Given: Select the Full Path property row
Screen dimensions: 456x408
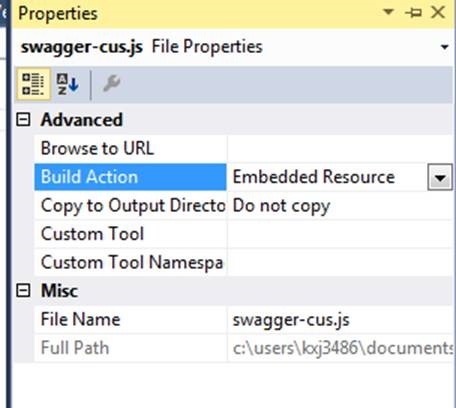Looking at the screenshot, I should pyautogui.click(x=243, y=348).
